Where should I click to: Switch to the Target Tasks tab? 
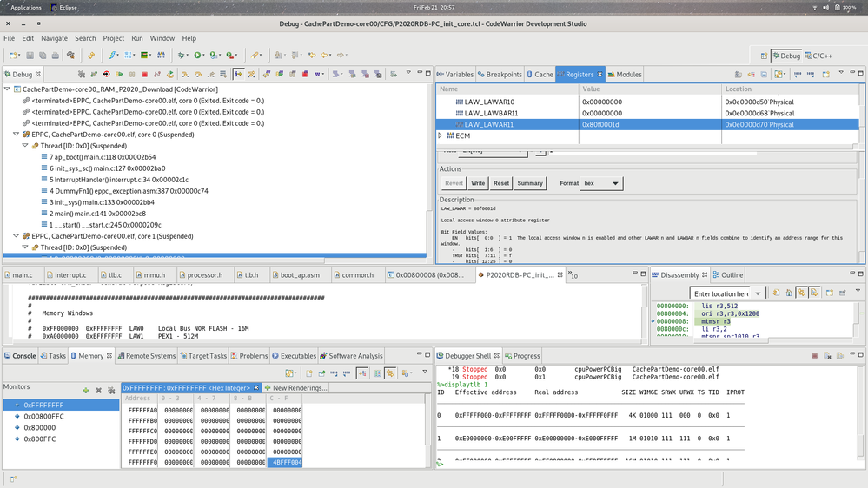point(203,356)
